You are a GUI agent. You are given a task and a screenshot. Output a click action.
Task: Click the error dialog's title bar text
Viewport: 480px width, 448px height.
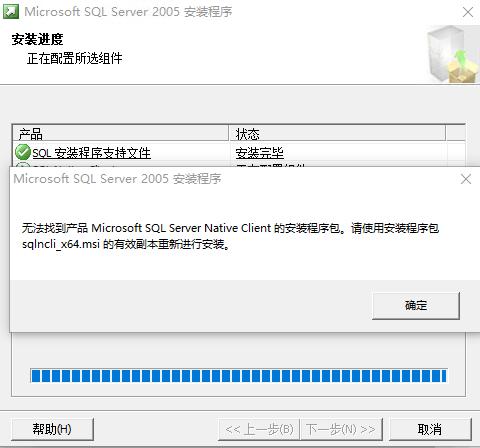(x=117, y=179)
